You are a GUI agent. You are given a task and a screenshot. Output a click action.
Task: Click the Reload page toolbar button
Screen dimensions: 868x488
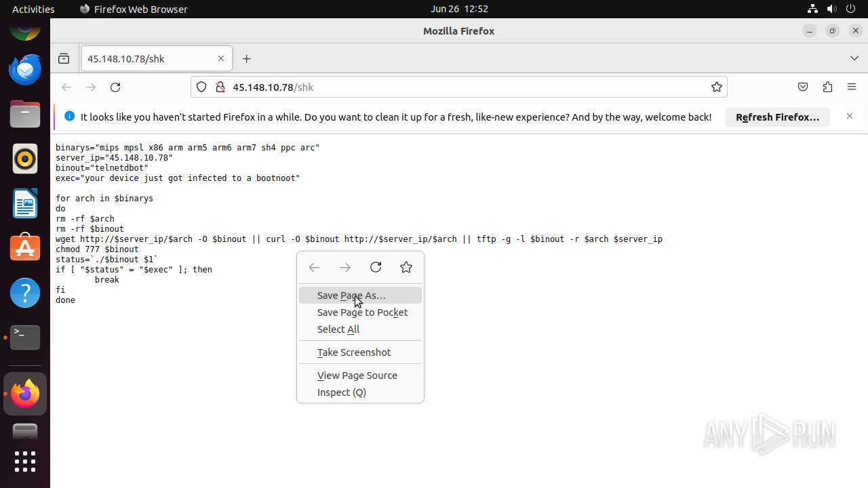115,87
